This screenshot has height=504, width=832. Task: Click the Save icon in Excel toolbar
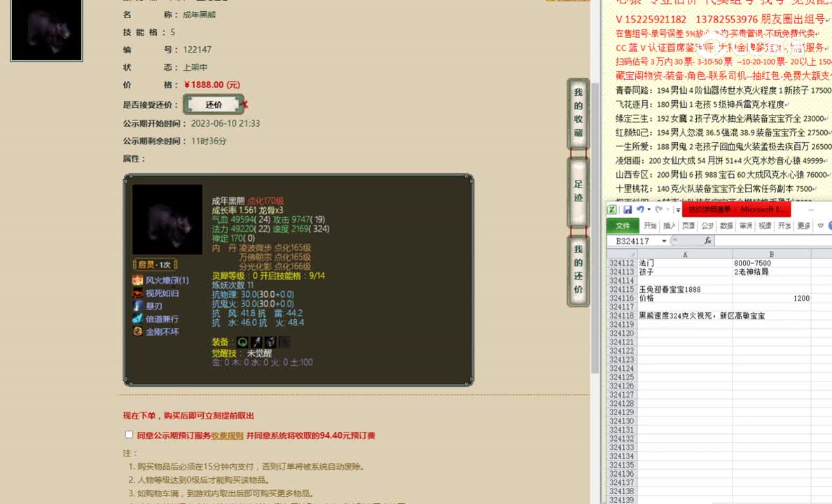628,209
